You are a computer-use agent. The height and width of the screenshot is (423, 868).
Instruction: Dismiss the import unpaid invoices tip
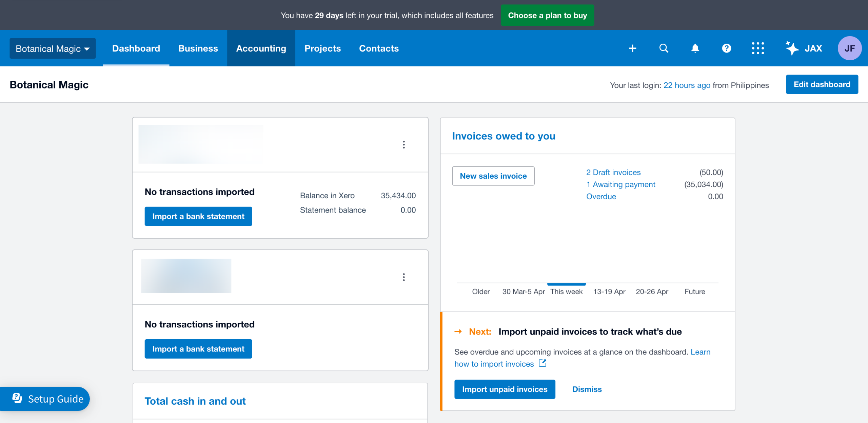tap(587, 389)
